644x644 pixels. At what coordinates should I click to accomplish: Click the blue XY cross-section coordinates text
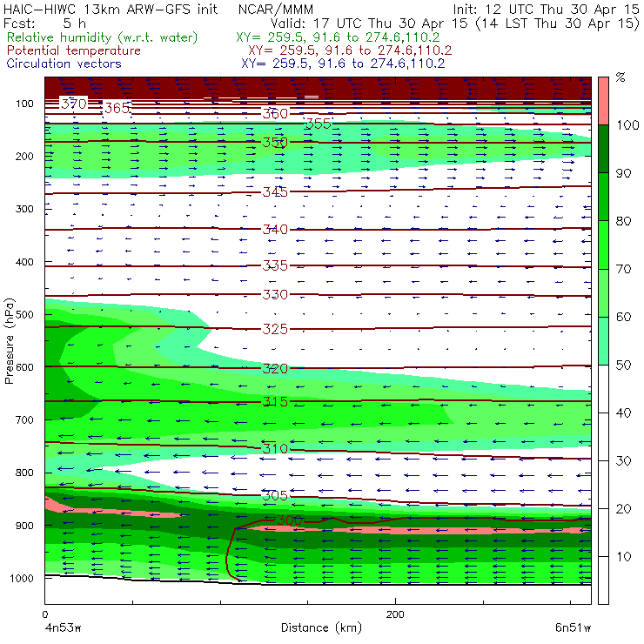pos(343,64)
